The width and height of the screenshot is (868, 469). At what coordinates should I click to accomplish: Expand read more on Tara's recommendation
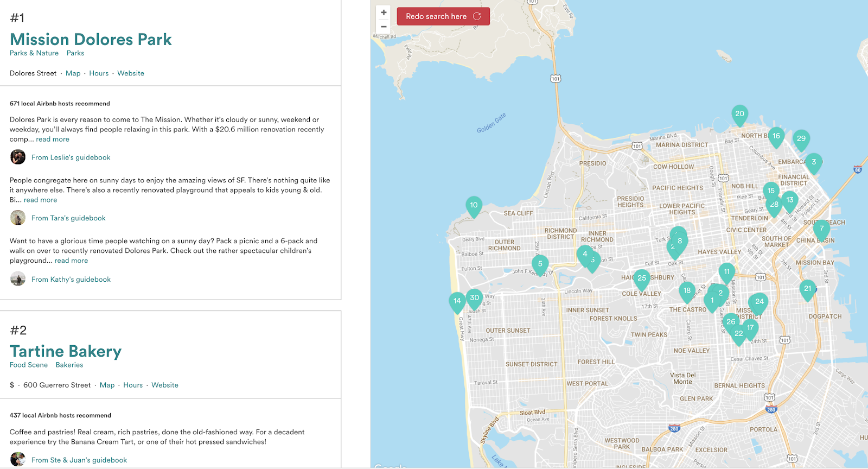[40, 200]
